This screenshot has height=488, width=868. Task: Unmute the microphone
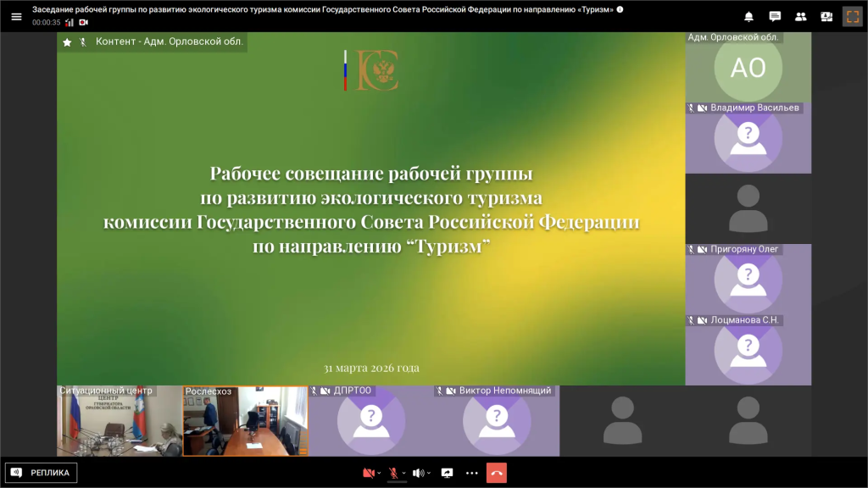tap(392, 473)
